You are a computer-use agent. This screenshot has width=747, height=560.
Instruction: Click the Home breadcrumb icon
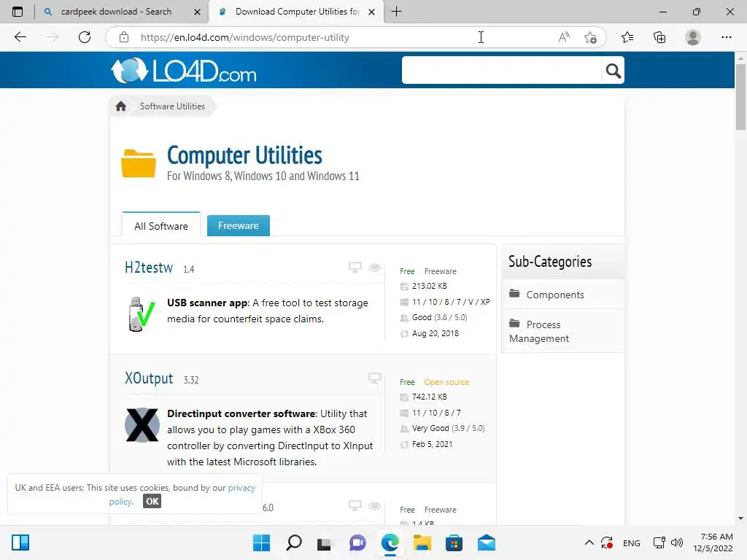(x=120, y=106)
